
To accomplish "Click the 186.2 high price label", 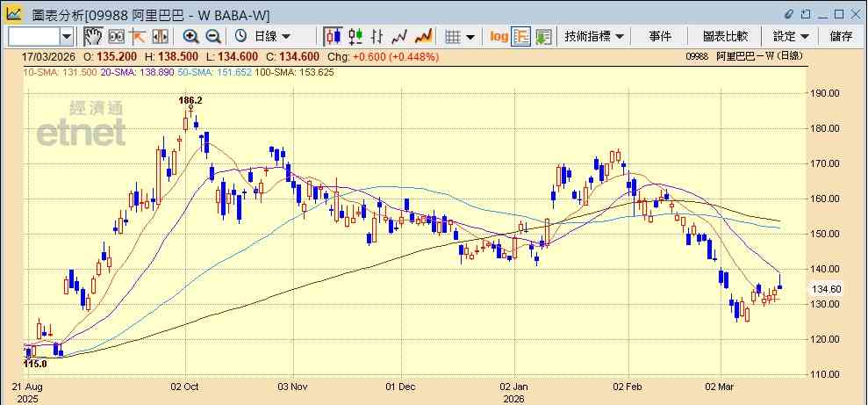I will pos(190,100).
